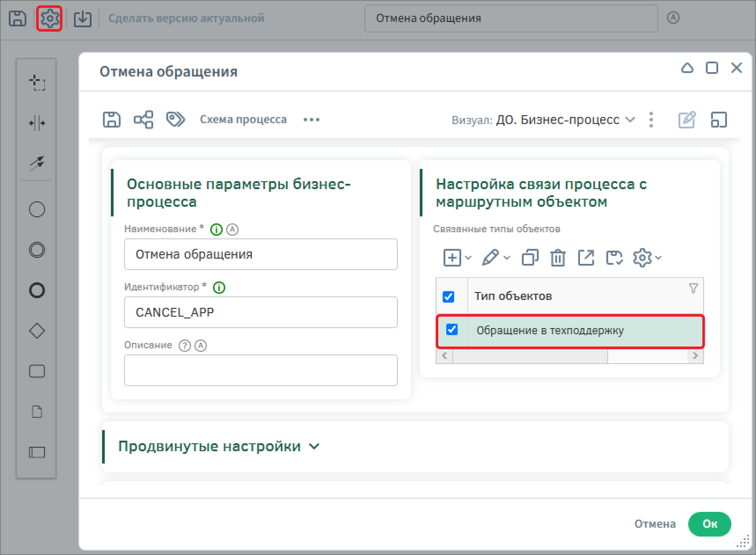This screenshot has height=555, width=756.
Task: Open the table settings gear dropdown arrow
Action: coord(658,258)
